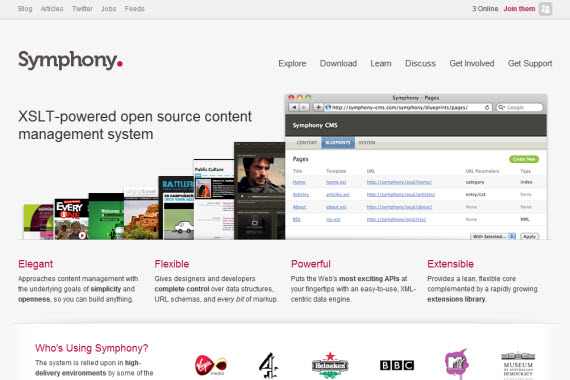Click the green Create New button

click(524, 159)
